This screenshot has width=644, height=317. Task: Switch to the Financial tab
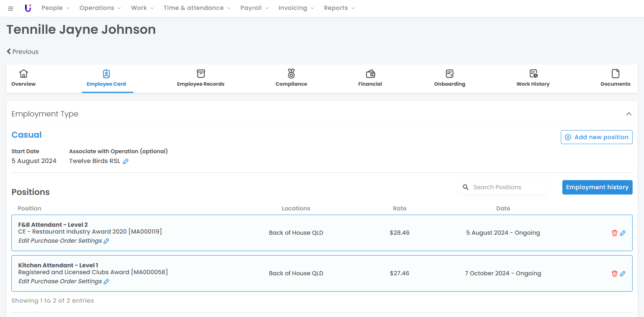(370, 78)
